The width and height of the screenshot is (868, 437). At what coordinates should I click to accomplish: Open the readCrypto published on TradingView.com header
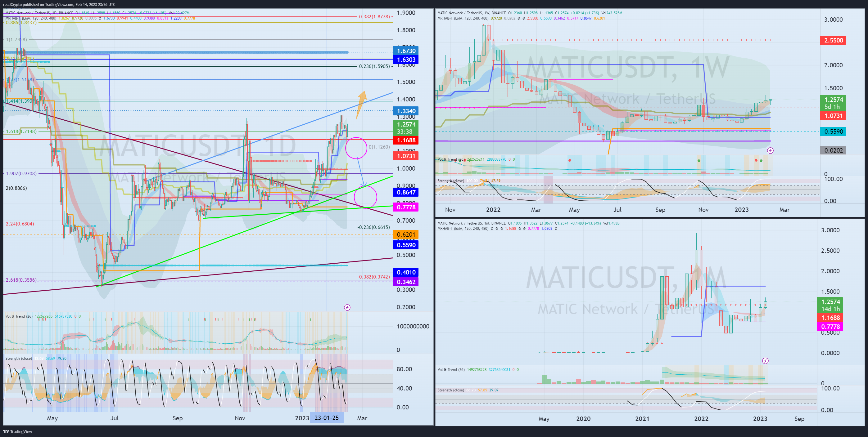59,4
